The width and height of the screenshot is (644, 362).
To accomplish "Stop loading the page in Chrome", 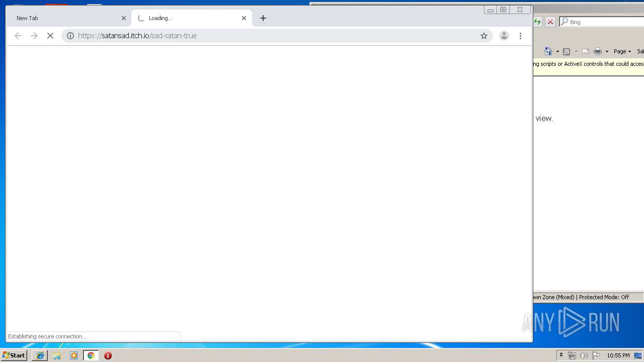I will (x=50, y=36).
